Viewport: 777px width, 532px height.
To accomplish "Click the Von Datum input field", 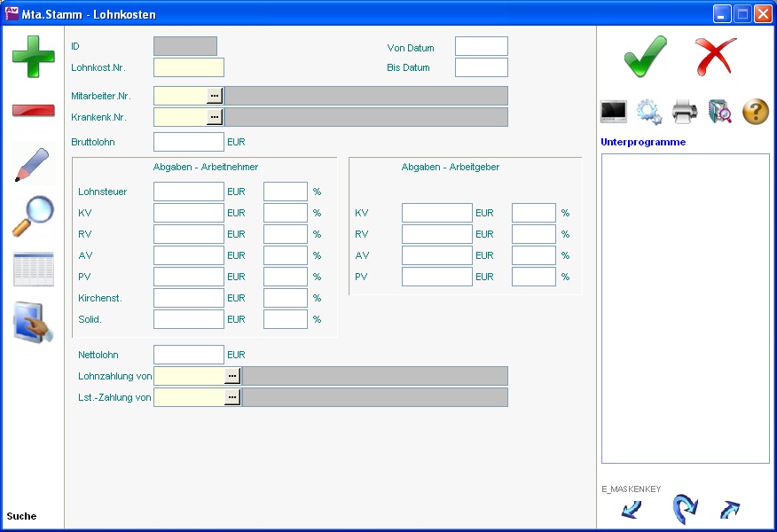I will click(x=481, y=46).
